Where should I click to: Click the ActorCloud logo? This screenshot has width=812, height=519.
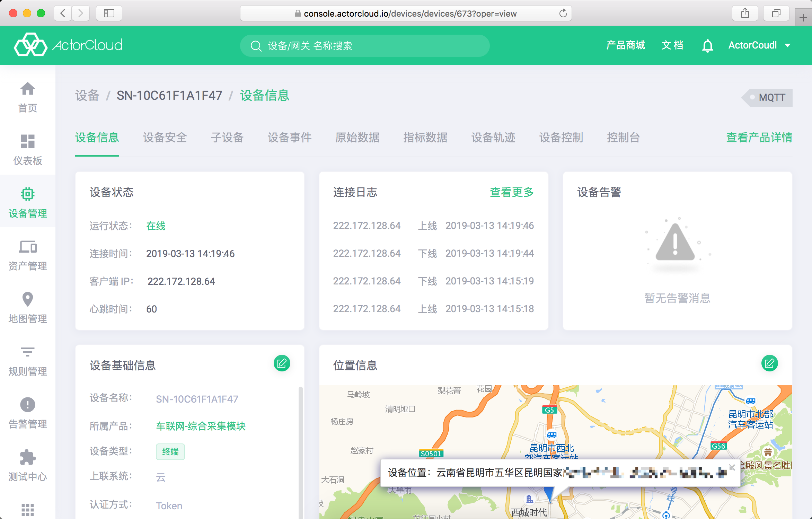pos(68,45)
